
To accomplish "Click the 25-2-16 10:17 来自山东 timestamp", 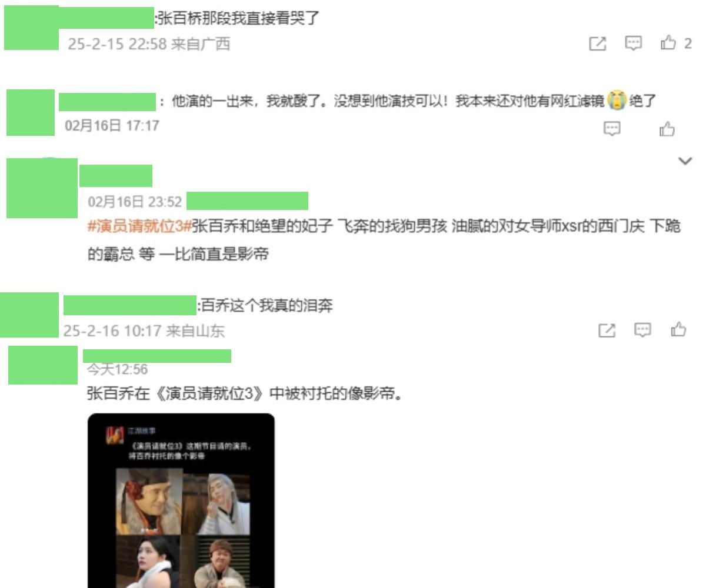I will click(x=144, y=330).
